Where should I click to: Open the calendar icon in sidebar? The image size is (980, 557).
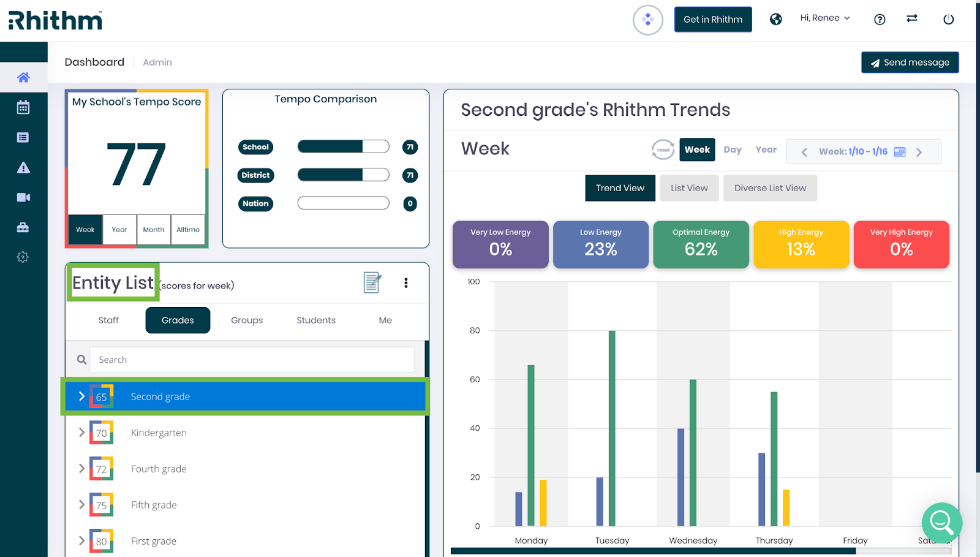tap(23, 107)
